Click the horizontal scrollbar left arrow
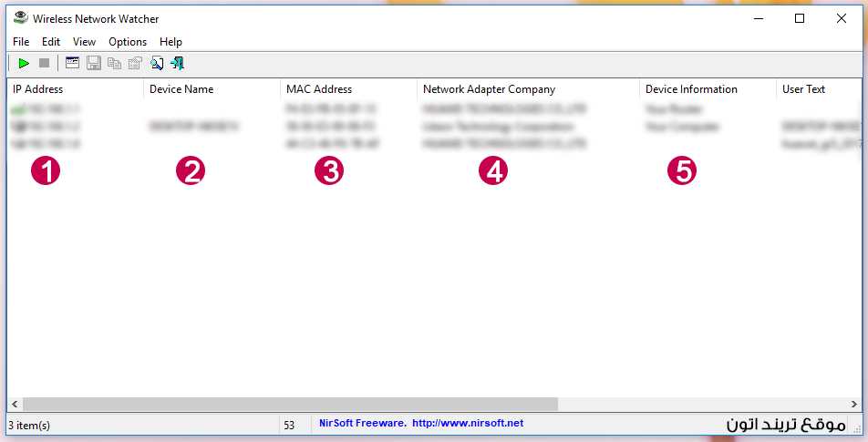This screenshot has height=442, width=868. 15,405
